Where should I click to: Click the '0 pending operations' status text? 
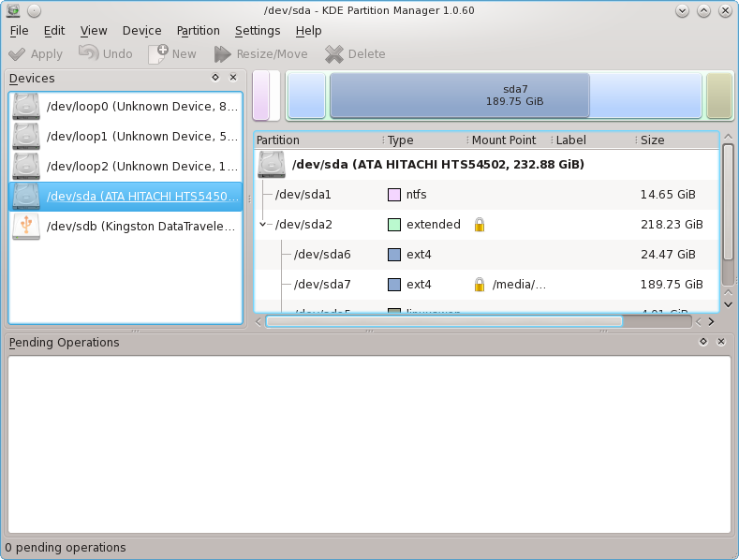point(66,547)
